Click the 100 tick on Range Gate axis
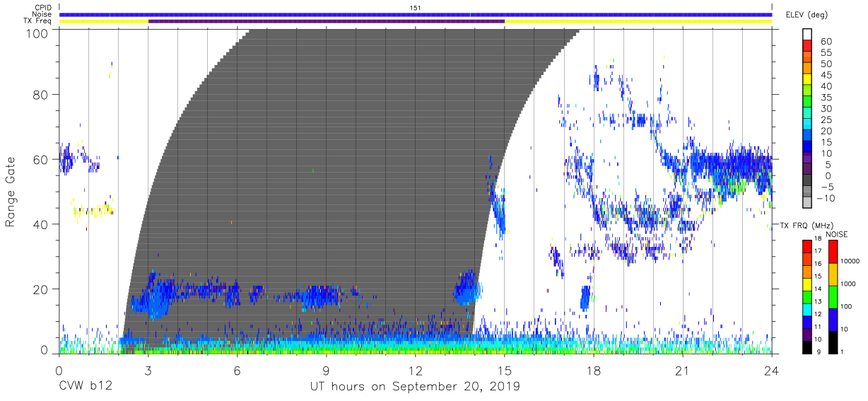This screenshot has height=401, width=868. [37, 33]
